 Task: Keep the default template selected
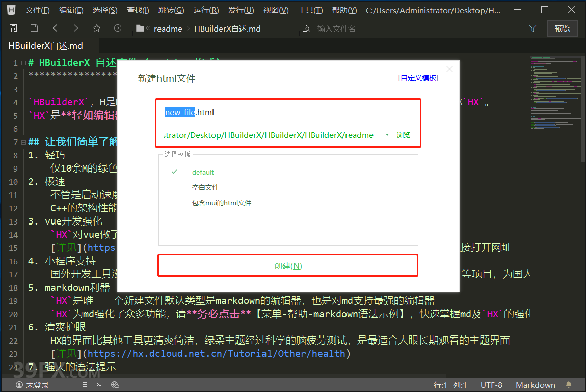(203, 172)
